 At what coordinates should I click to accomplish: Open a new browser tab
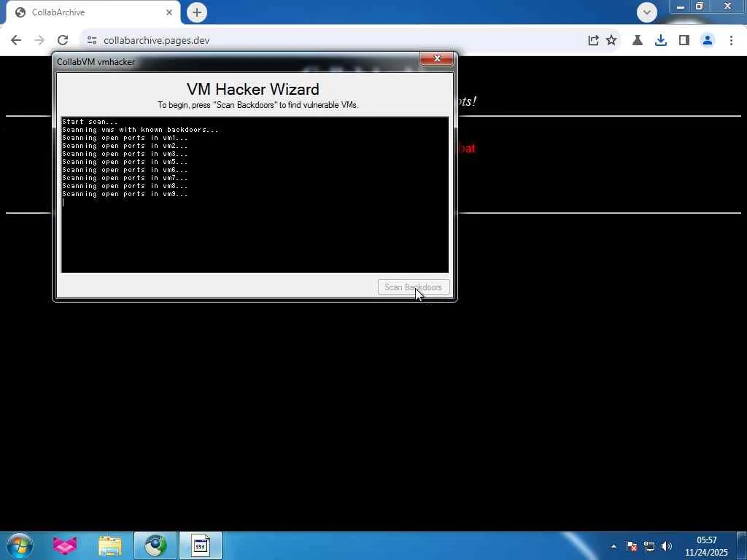coord(197,12)
